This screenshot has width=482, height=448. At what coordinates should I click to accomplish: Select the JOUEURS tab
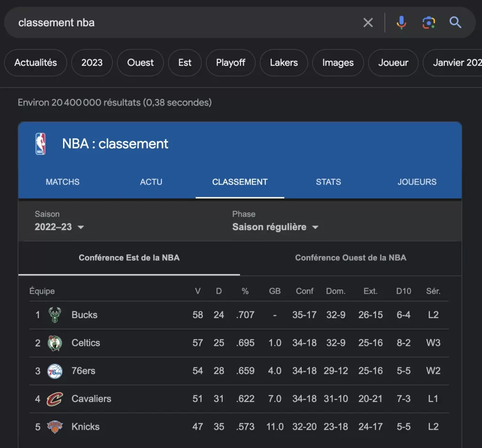pyautogui.click(x=417, y=182)
